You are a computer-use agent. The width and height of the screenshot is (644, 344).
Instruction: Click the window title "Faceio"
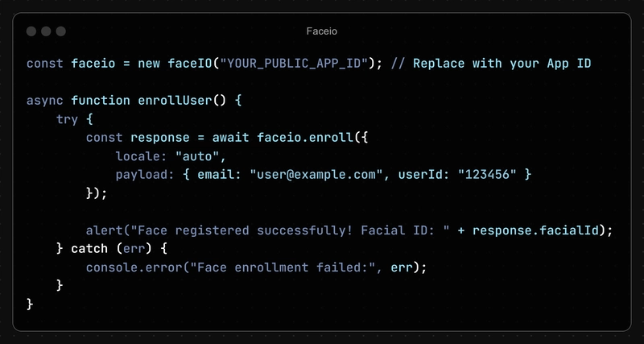tap(321, 31)
